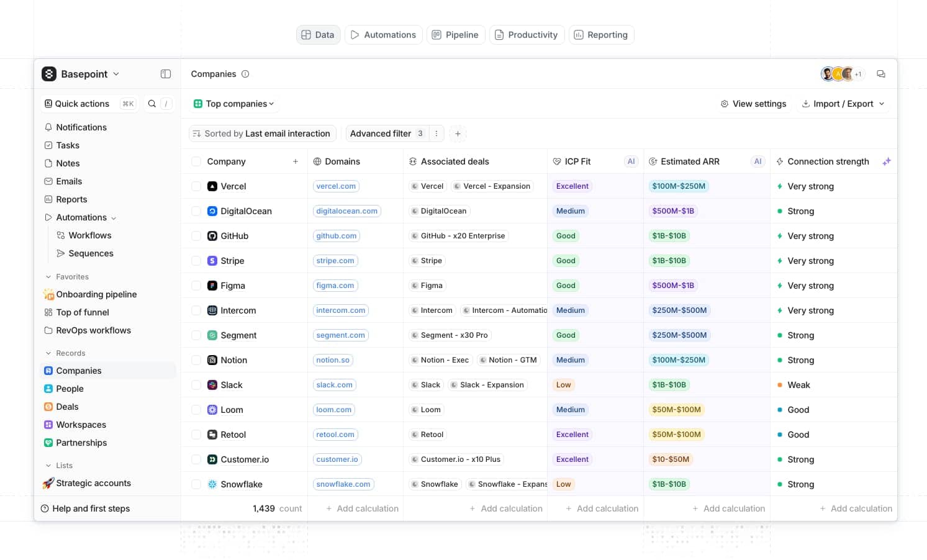This screenshot has width=927, height=560.
Task: Click the Excellent ICP Fit tag for Vercel
Action: [x=572, y=186]
